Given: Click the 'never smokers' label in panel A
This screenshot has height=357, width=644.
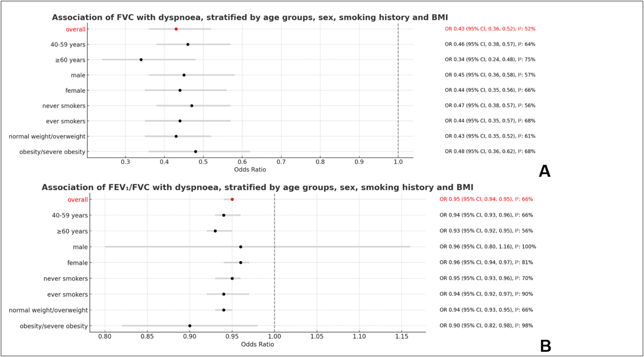Looking at the screenshot, I should click(x=64, y=106).
